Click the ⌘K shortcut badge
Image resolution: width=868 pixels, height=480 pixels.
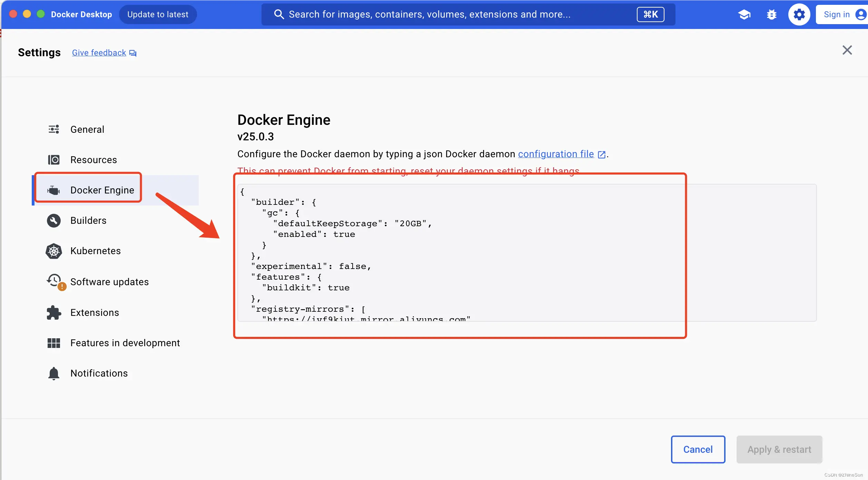tap(650, 14)
